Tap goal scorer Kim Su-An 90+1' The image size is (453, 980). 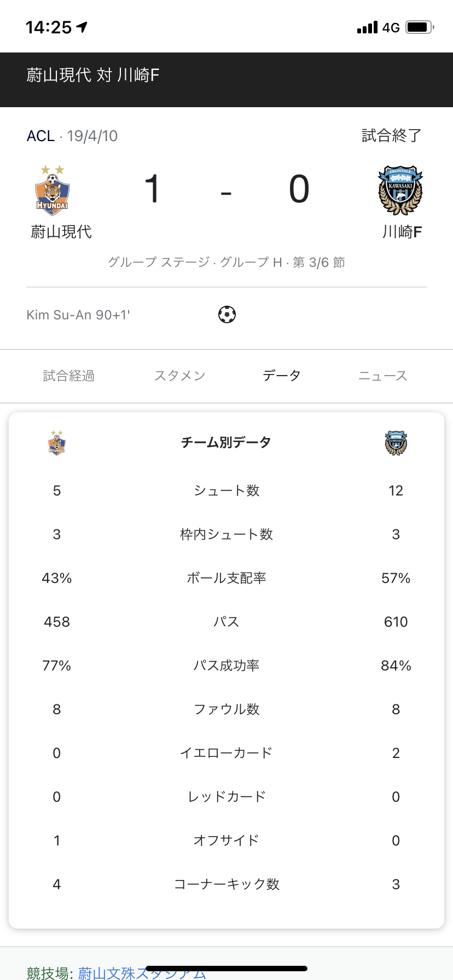tap(78, 315)
